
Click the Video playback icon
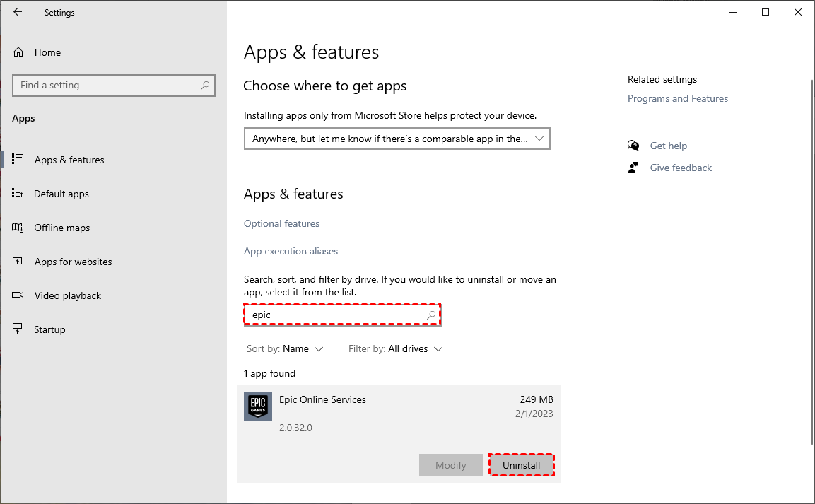tap(18, 295)
